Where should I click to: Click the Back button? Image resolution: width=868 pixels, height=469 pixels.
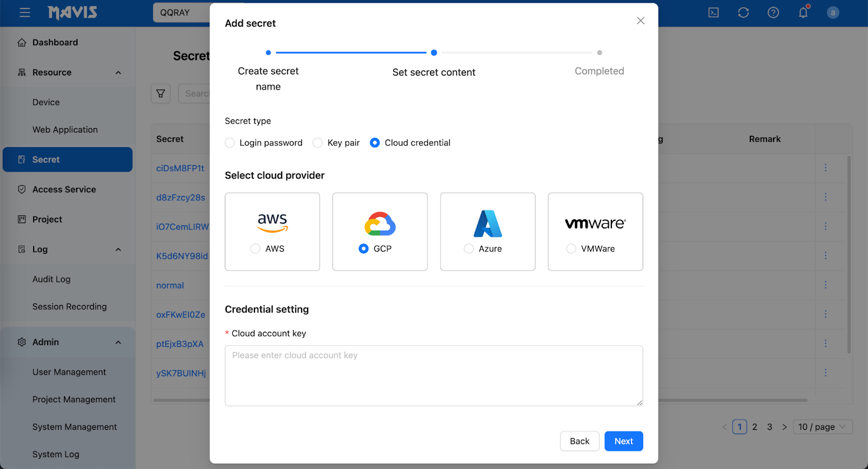[x=579, y=441]
